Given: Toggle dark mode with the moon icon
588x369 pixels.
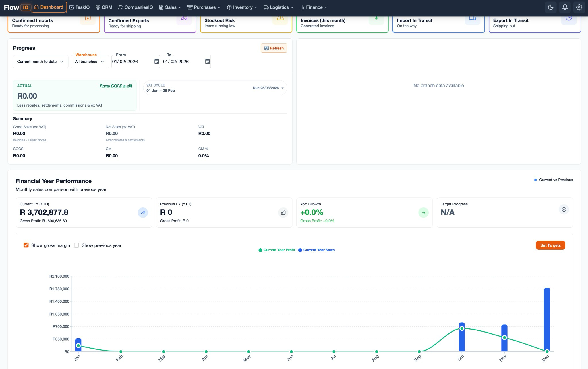Looking at the screenshot, I should pyautogui.click(x=551, y=7).
